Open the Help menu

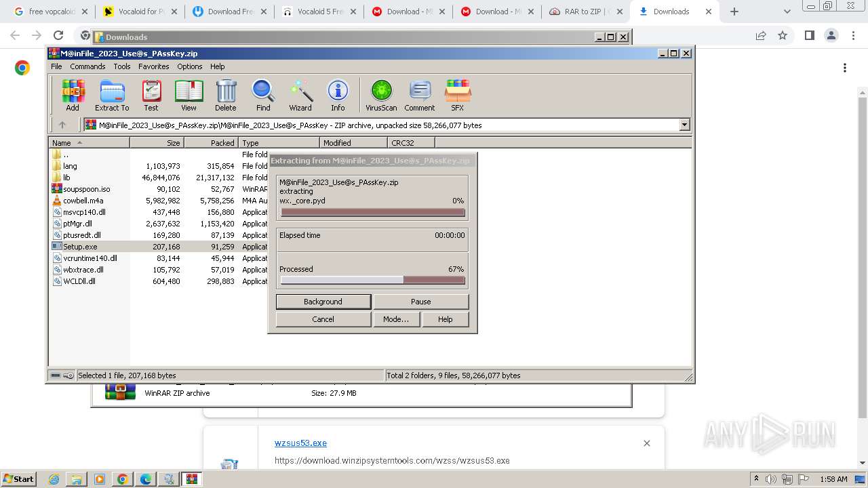pyautogui.click(x=217, y=66)
